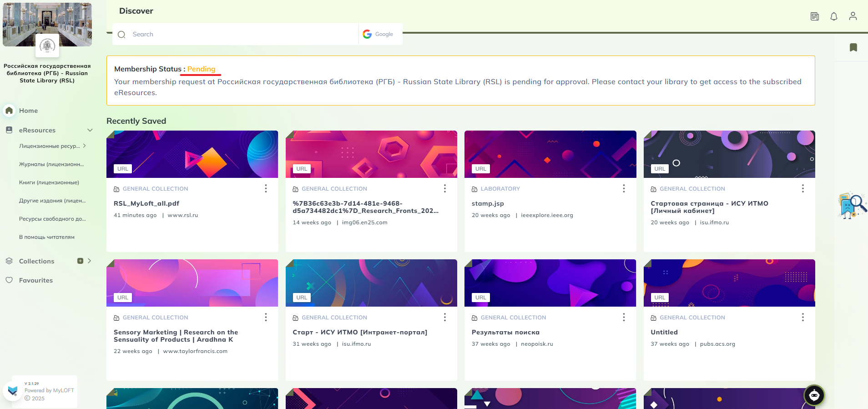Expand Collections chevron arrow
Viewport: 868px width, 409px height.
coord(89,261)
